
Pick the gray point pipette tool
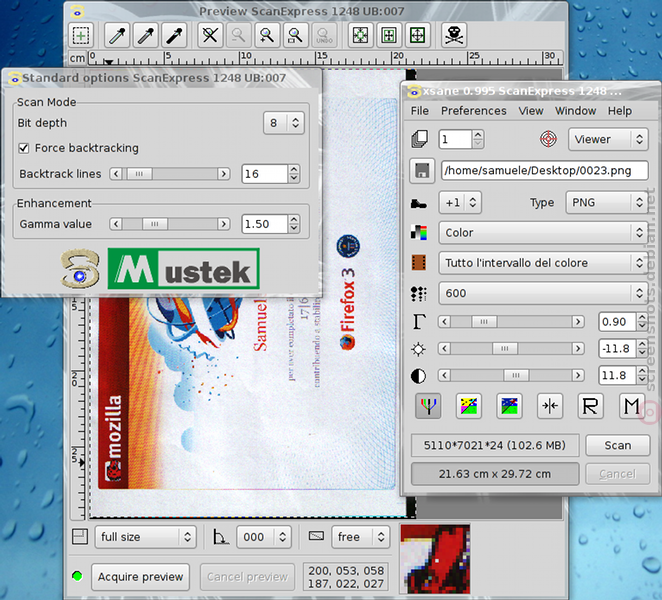pos(146,35)
